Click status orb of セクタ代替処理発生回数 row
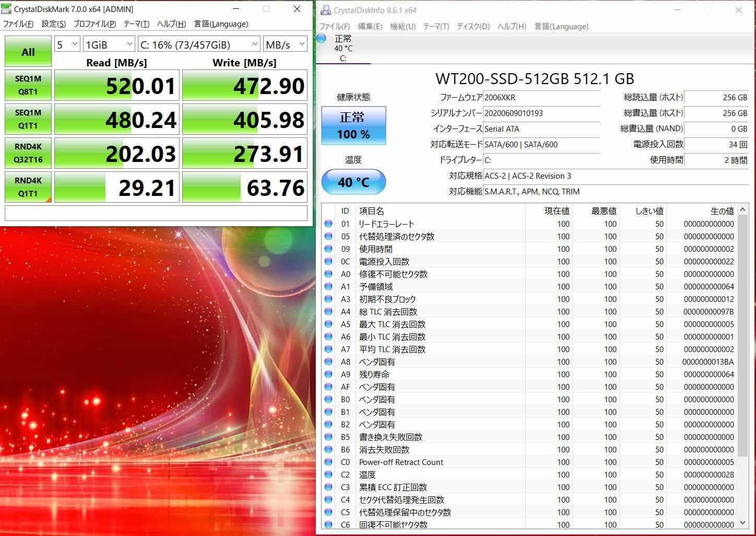The width and height of the screenshot is (756, 536). 328,499
